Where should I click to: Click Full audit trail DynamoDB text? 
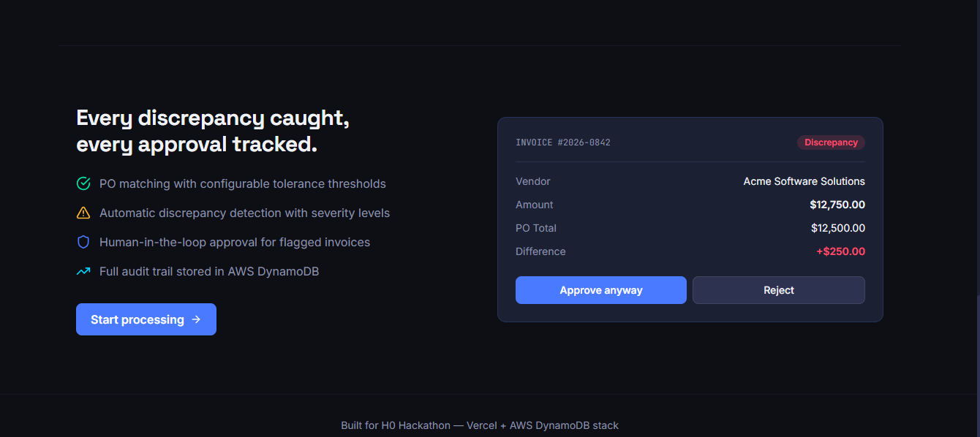tap(209, 271)
